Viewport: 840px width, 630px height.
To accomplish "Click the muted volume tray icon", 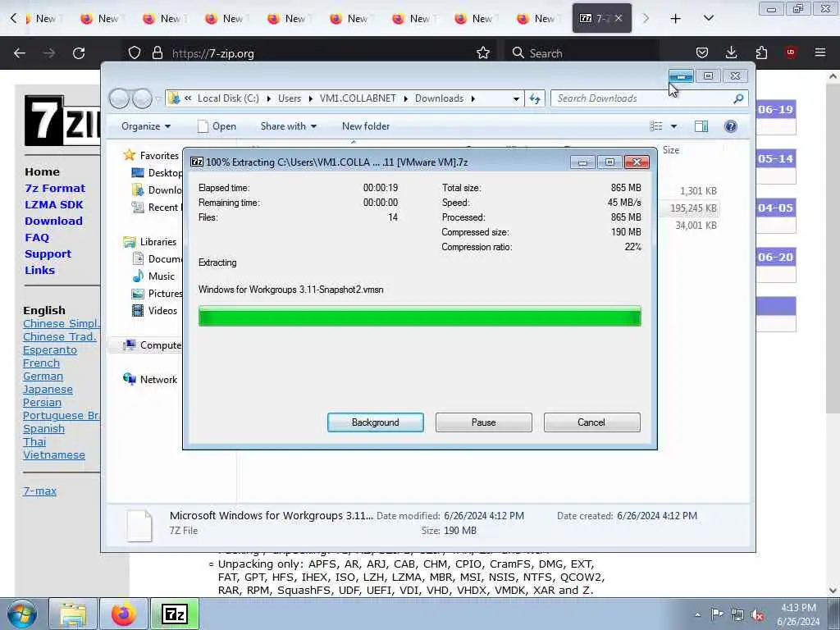I will (x=757, y=614).
